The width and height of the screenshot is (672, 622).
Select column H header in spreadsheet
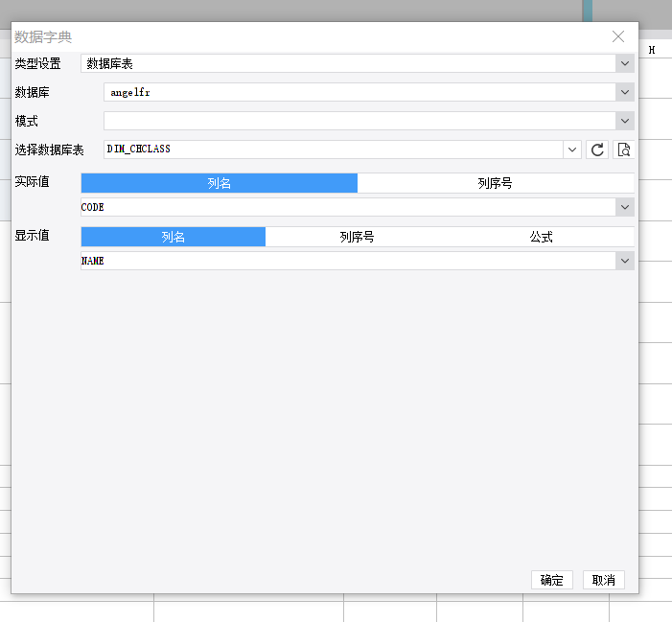652,50
